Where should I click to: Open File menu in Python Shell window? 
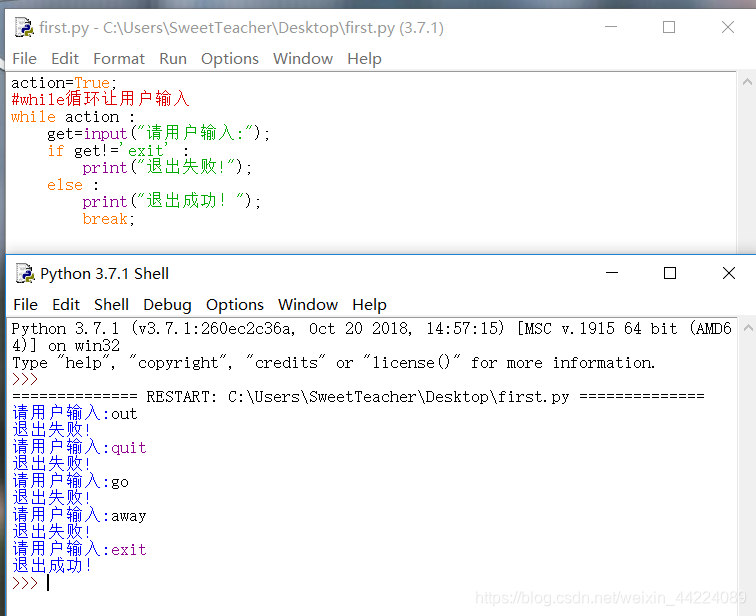[x=26, y=305]
